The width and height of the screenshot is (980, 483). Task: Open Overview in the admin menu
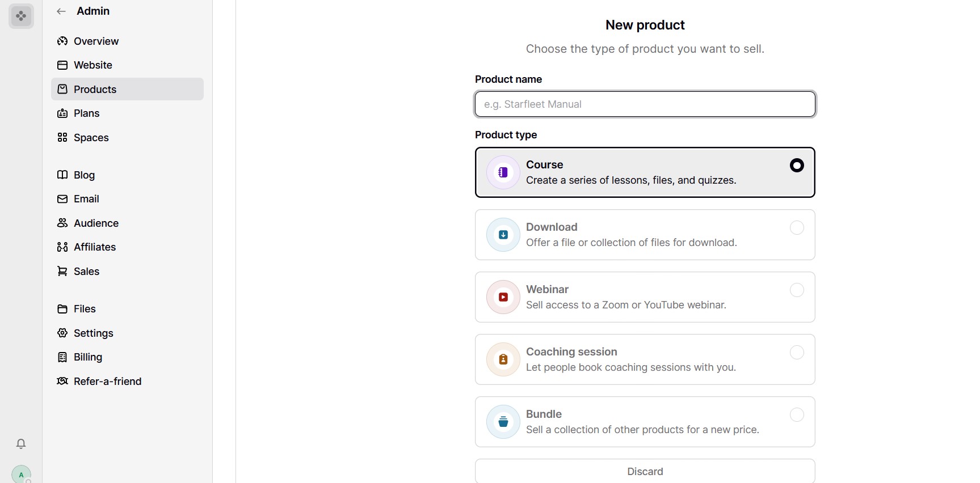coord(127,41)
